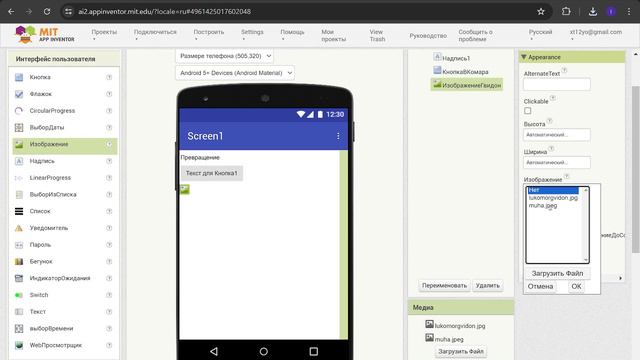640x360 pixels.
Task: Pick the Switch component icon
Action: [x=19, y=295]
